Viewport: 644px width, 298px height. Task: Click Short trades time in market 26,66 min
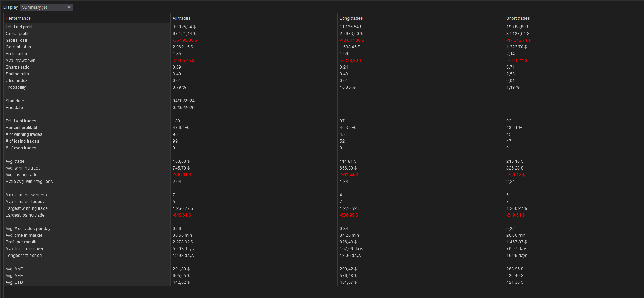point(516,235)
